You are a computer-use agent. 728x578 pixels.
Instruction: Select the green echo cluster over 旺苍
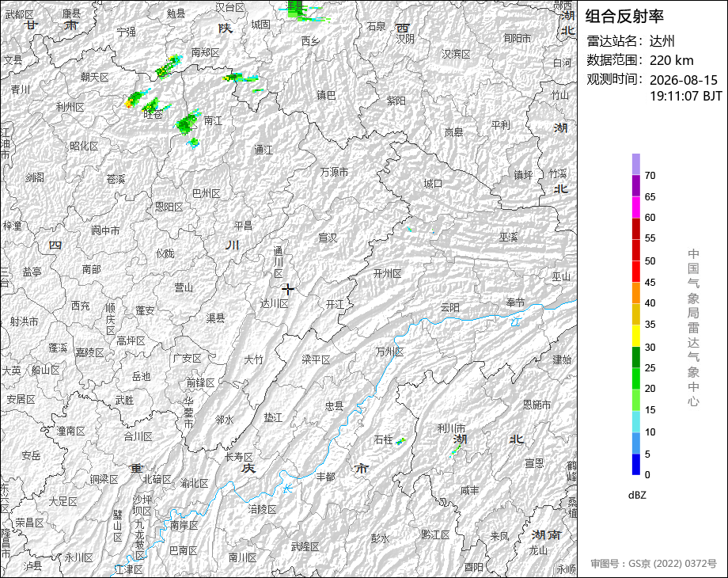pos(151,105)
